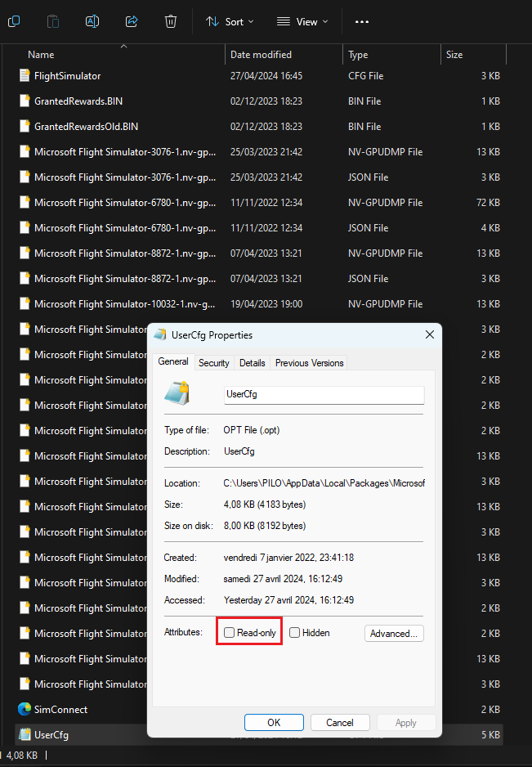Switch to the Previous Versions tab
Viewport: 532px width, 767px height.
(309, 363)
